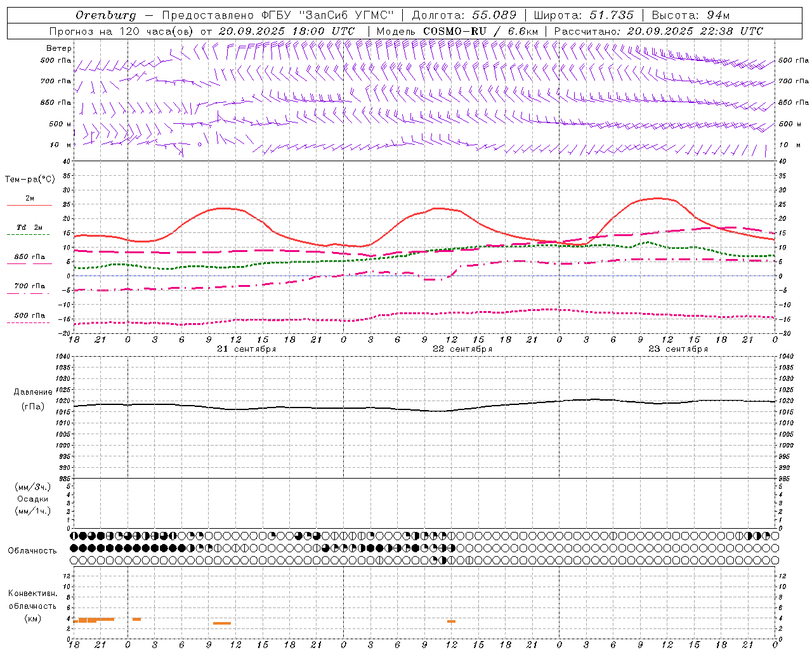The image size is (812, 650).
Task: Click the '22 сентября' date label
Action: pyautogui.click(x=462, y=349)
